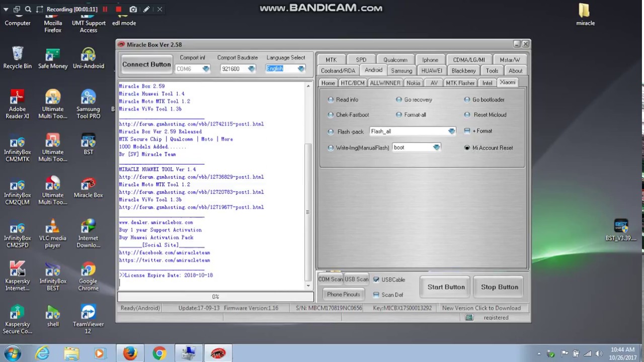Click the Bandicam region resize icon
This screenshot has width=644, height=362.
coord(39,9)
